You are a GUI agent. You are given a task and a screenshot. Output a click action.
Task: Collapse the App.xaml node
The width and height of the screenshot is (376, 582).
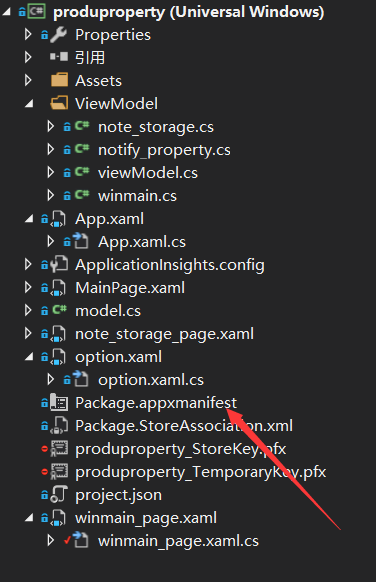29,219
